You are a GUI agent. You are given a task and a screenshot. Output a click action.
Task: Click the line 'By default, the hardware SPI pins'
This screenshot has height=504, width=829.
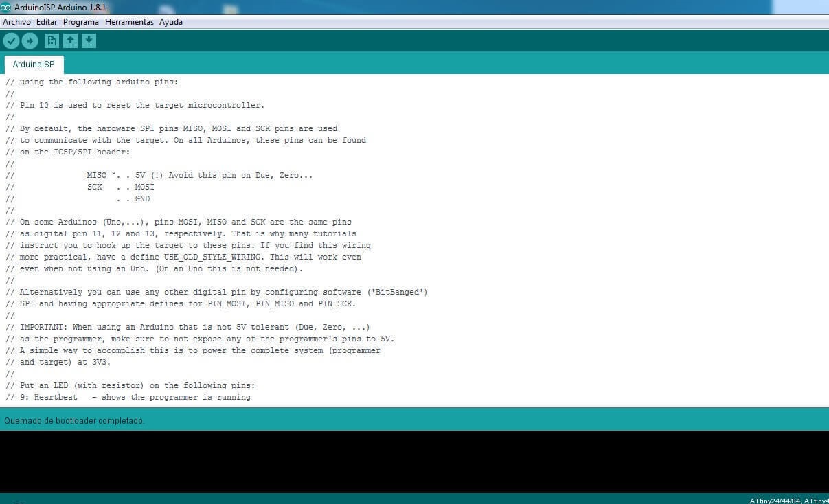click(x=172, y=128)
